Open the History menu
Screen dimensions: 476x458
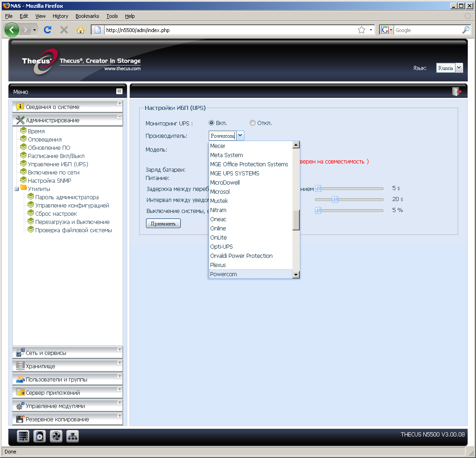point(60,16)
